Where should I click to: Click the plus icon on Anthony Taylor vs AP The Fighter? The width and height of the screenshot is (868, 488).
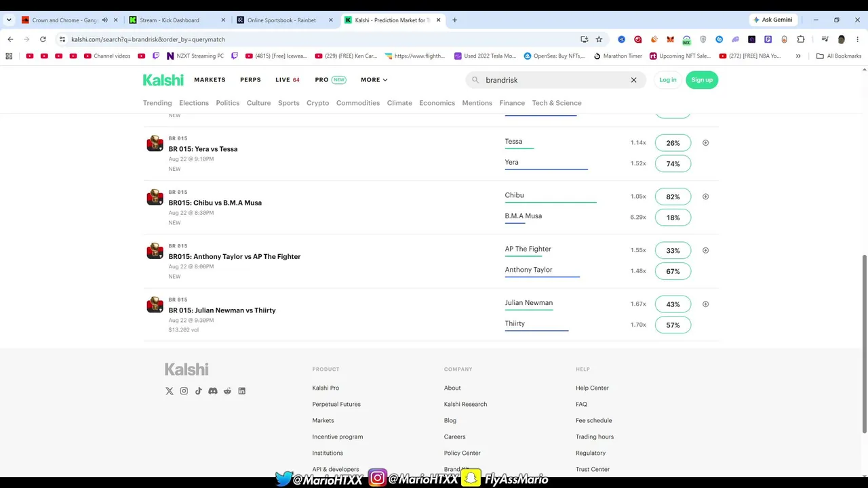coord(705,250)
